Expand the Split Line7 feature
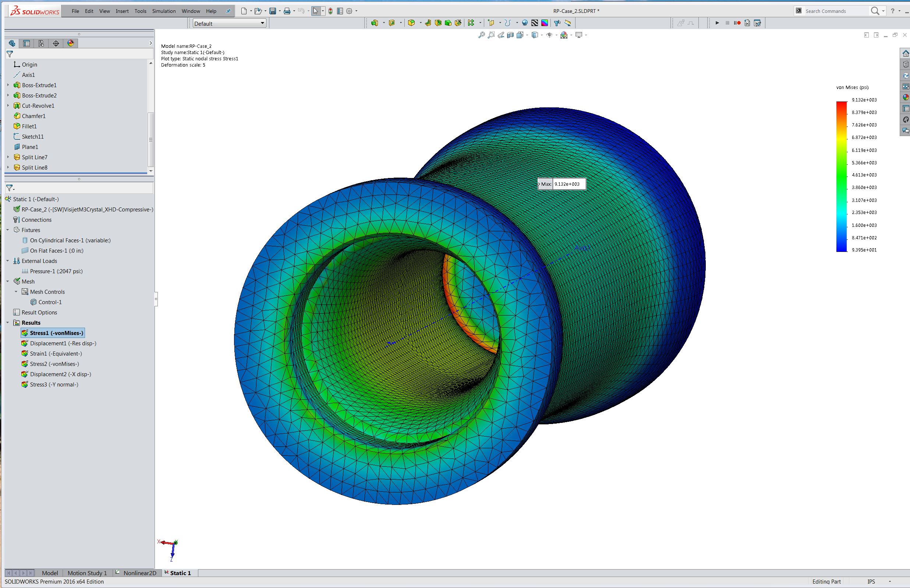This screenshot has width=910, height=588. (8, 157)
